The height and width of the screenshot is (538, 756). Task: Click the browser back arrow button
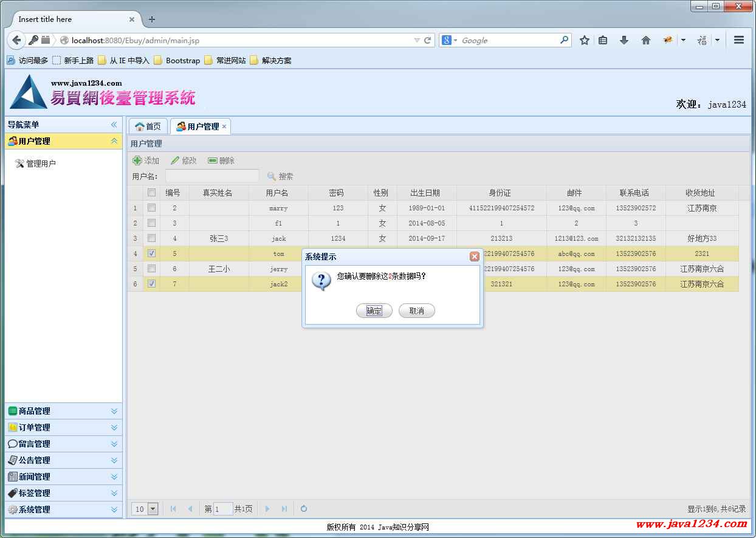tap(16, 40)
